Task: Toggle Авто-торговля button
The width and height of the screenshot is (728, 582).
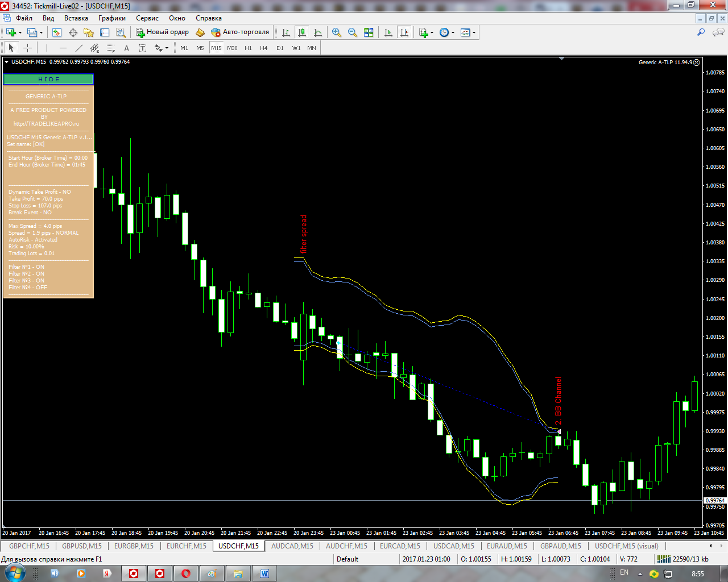Action: [x=240, y=32]
